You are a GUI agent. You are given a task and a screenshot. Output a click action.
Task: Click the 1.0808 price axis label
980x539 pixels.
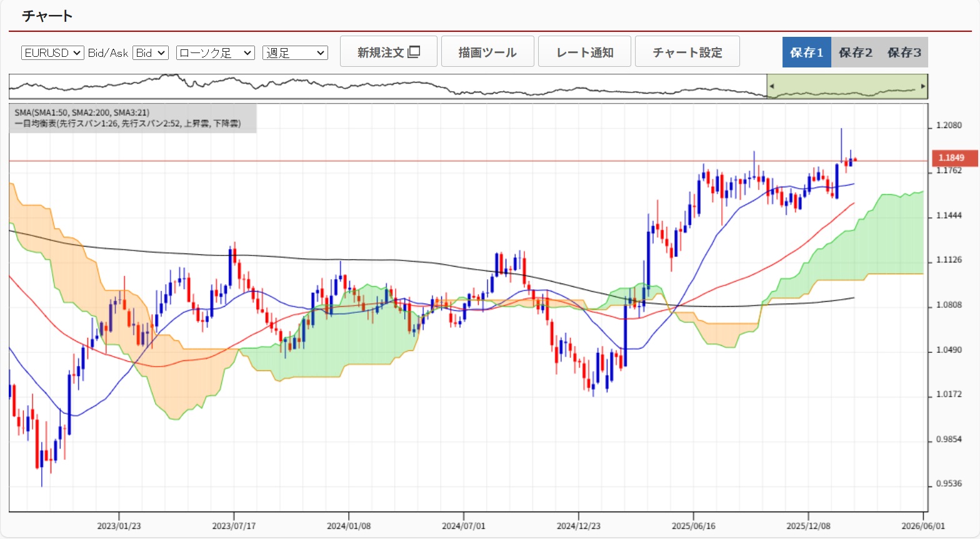tap(949, 305)
